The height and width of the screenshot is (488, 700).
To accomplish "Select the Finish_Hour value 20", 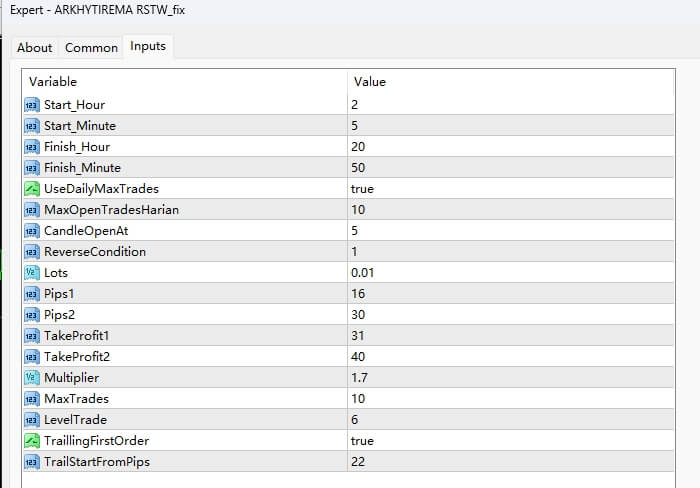I will pos(357,146).
